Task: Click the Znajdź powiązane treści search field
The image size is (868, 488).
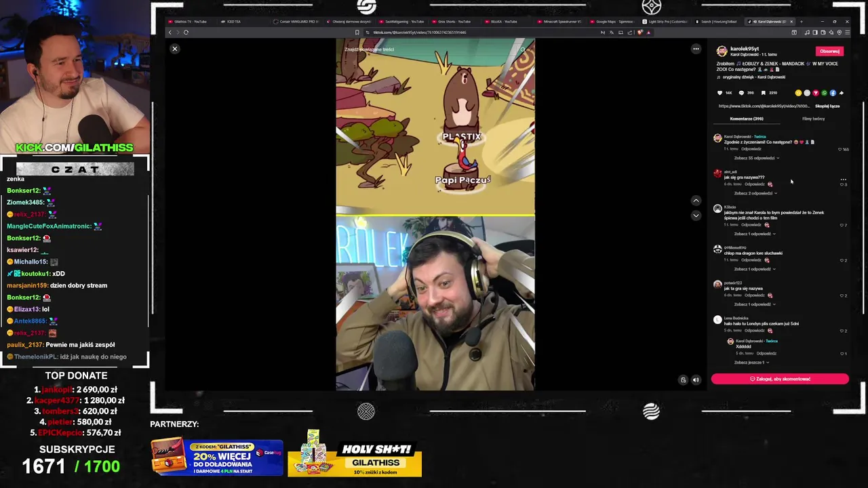Action: (430, 49)
